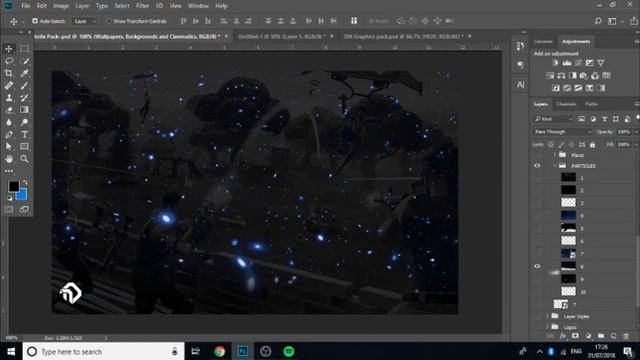This screenshot has height=360, width=640.
Task: Show layer 4 visibility
Action: (537, 215)
